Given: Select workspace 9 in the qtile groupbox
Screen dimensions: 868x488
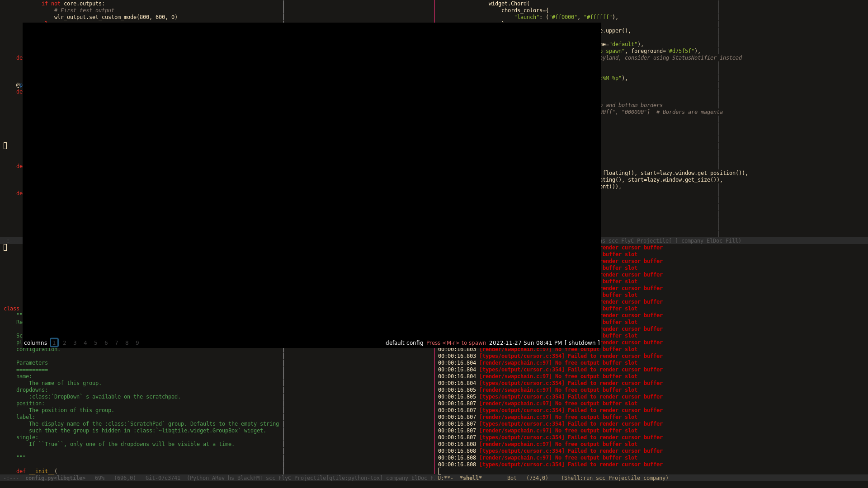Looking at the screenshot, I should click(x=137, y=343).
